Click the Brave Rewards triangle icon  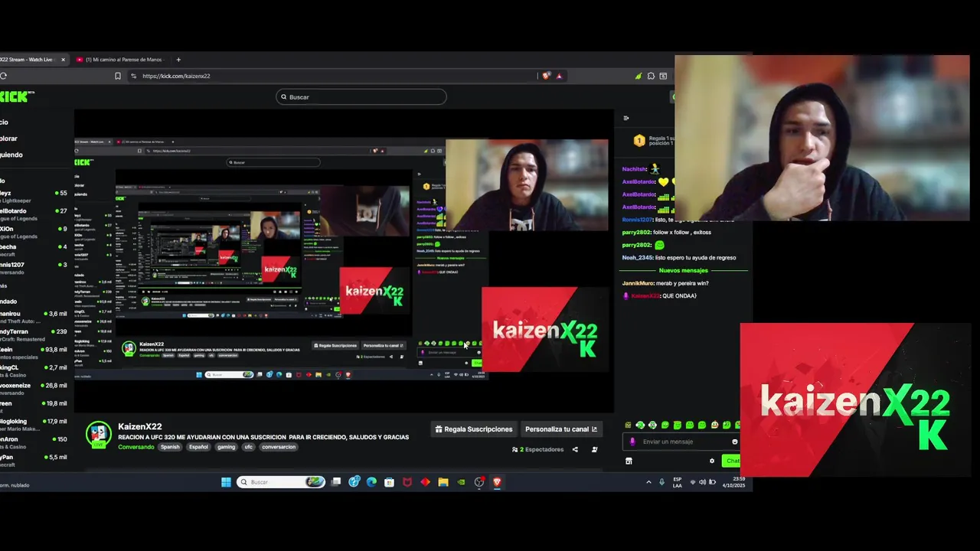(x=559, y=76)
